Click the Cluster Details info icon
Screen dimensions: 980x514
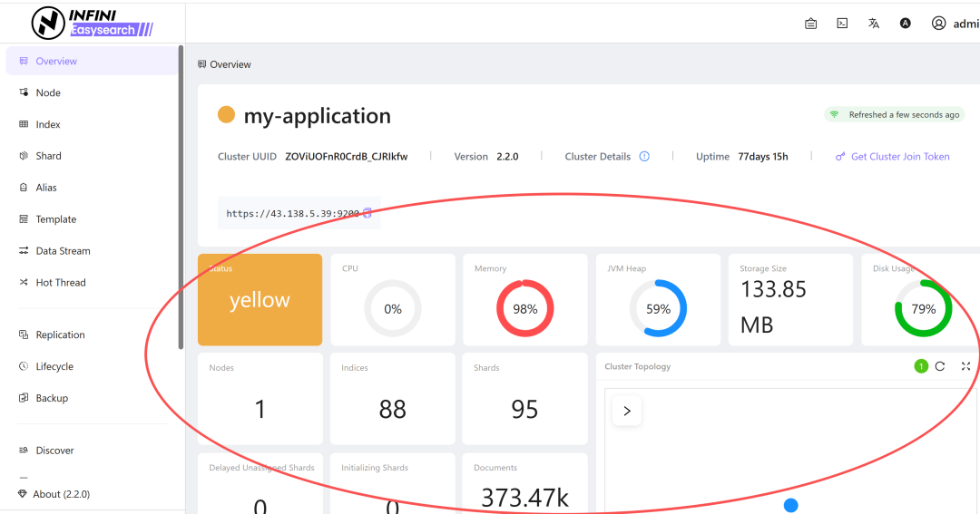pos(644,157)
